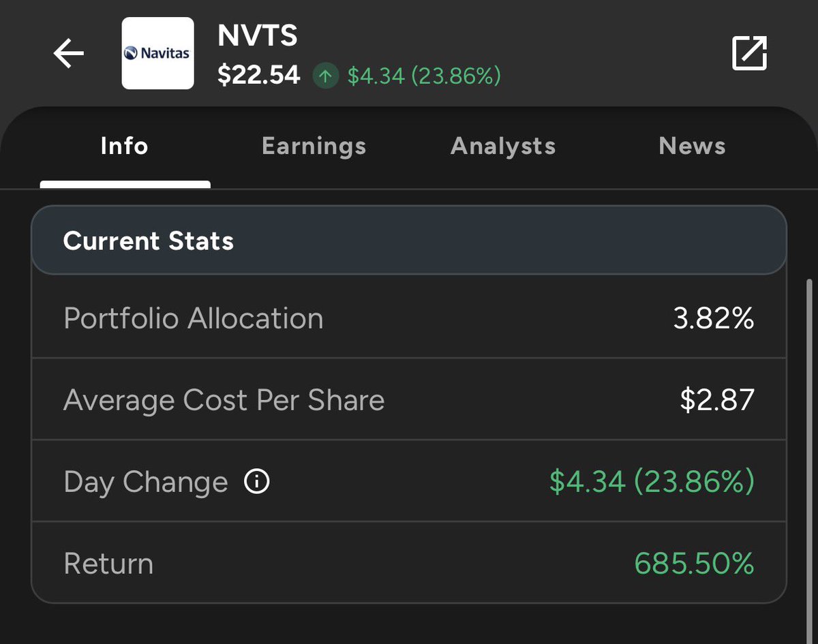Click the Day Change row $4.34 (23.86%) value
The width and height of the screenshot is (818, 644).
652,482
